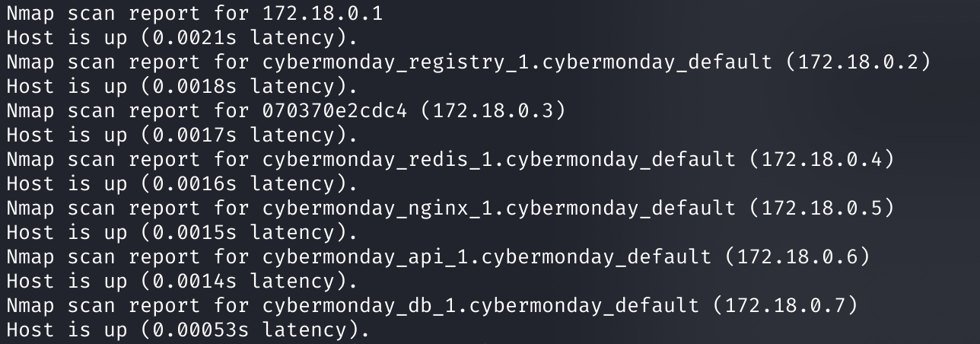Click the 0.0014s latency value
This screenshot has width=980, height=344.
pyautogui.click(x=196, y=281)
